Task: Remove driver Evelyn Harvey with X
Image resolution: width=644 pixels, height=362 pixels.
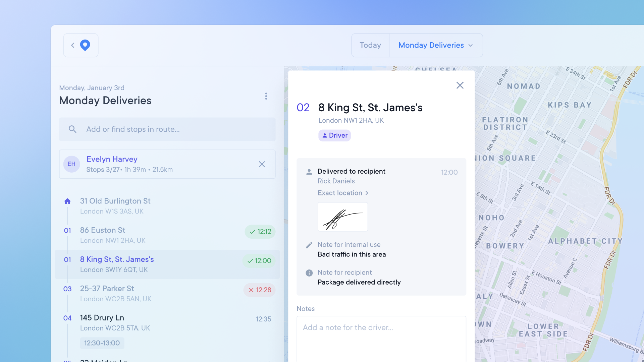Action: [262, 164]
